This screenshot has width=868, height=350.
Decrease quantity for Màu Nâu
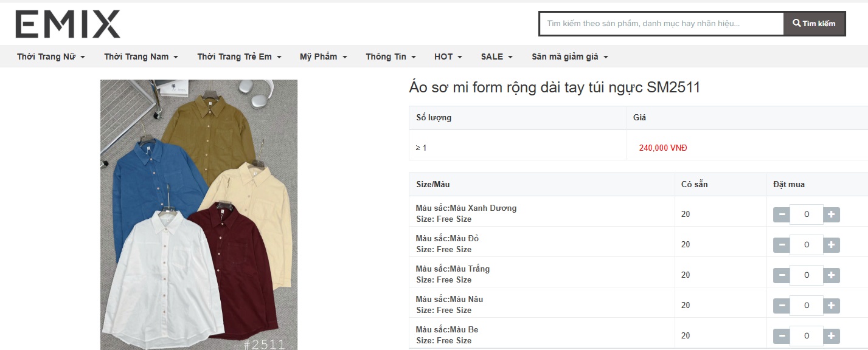(782, 305)
